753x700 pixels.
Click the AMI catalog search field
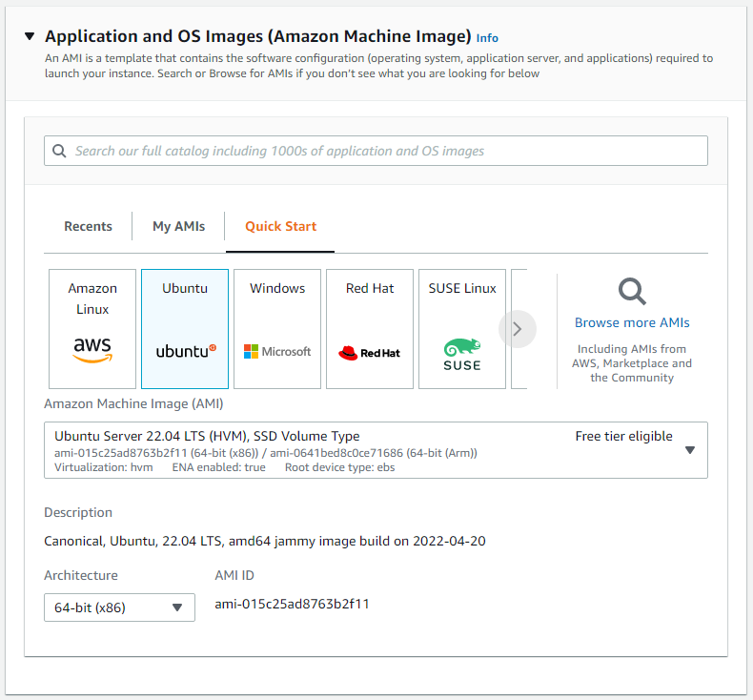[381, 151]
